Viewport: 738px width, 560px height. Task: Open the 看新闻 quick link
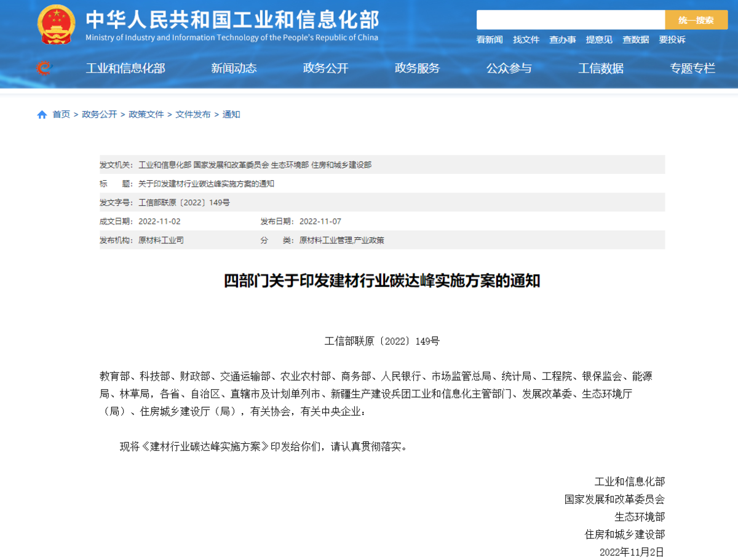(x=490, y=39)
